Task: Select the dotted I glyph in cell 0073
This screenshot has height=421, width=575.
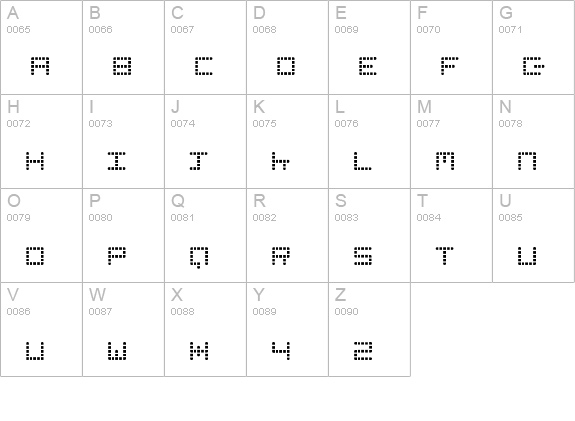Action: tap(117, 161)
